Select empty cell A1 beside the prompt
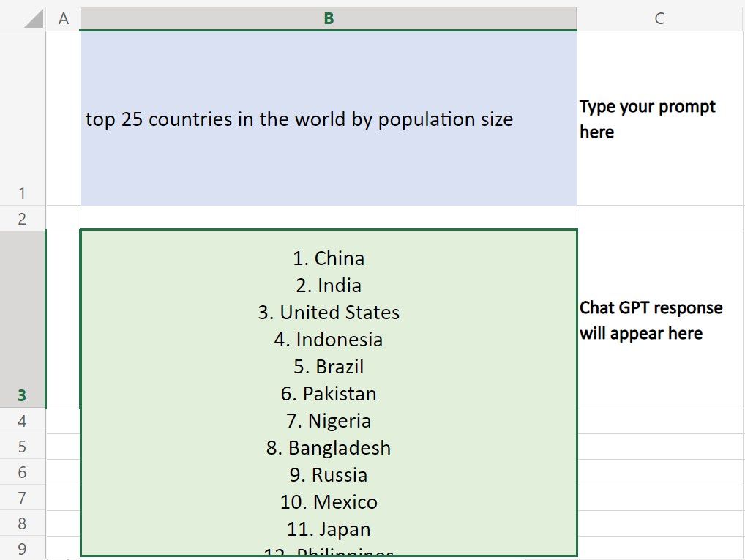The height and width of the screenshot is (560, 745). [64, 119]
